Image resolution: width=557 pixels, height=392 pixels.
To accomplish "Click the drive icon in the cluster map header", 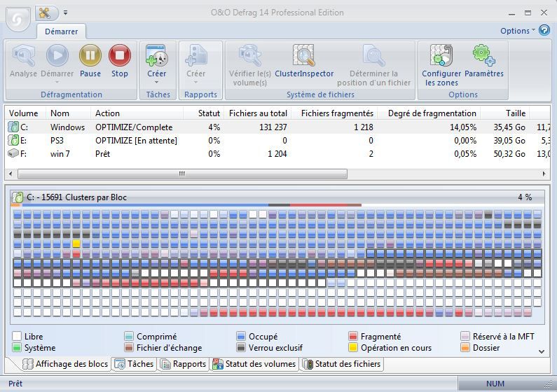I will point(18,197).
